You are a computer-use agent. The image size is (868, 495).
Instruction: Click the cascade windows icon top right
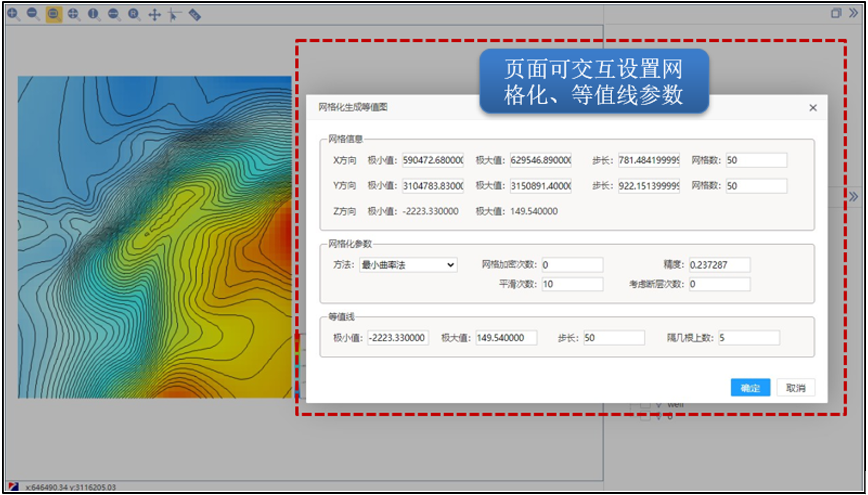coord(836,12)
